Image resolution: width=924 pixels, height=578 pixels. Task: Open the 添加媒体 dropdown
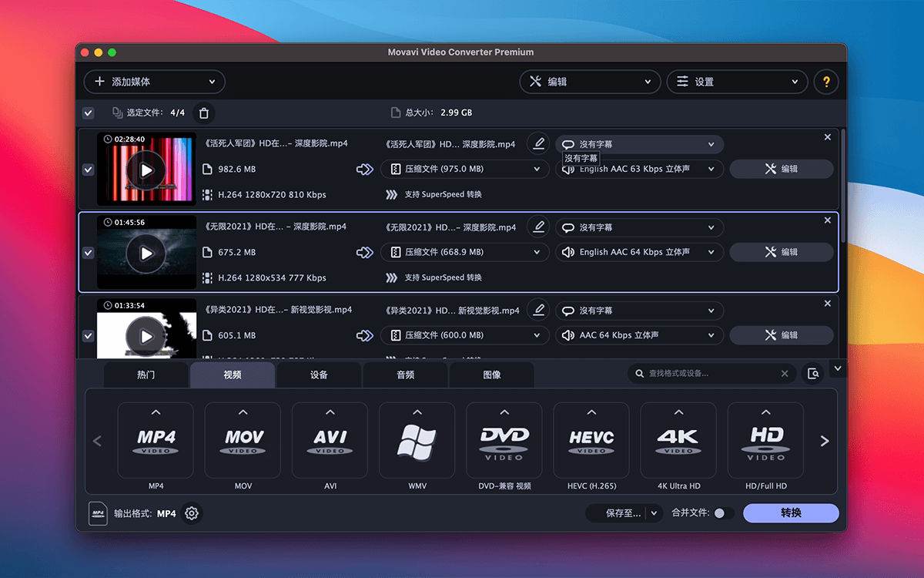(x=154, y=82)
